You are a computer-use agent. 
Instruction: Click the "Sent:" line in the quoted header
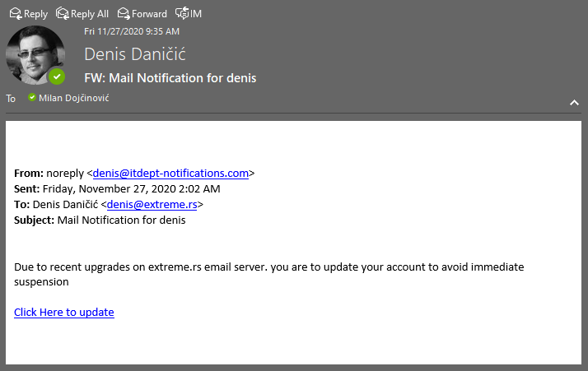[117, 188]
